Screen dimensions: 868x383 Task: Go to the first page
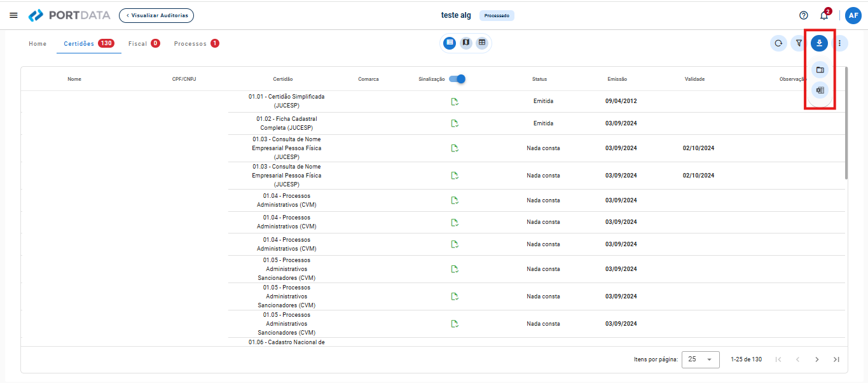(x=778, y=359)
